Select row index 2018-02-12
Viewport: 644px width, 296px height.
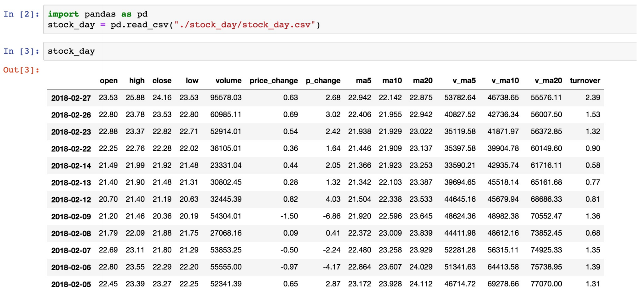pos(71,200)
